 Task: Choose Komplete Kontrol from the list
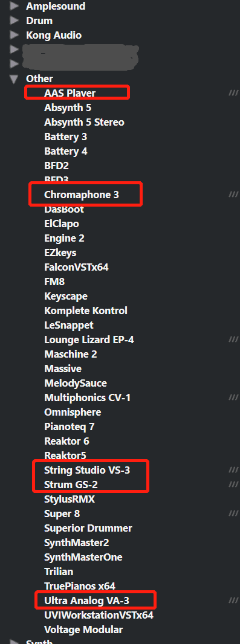[86, 311]
